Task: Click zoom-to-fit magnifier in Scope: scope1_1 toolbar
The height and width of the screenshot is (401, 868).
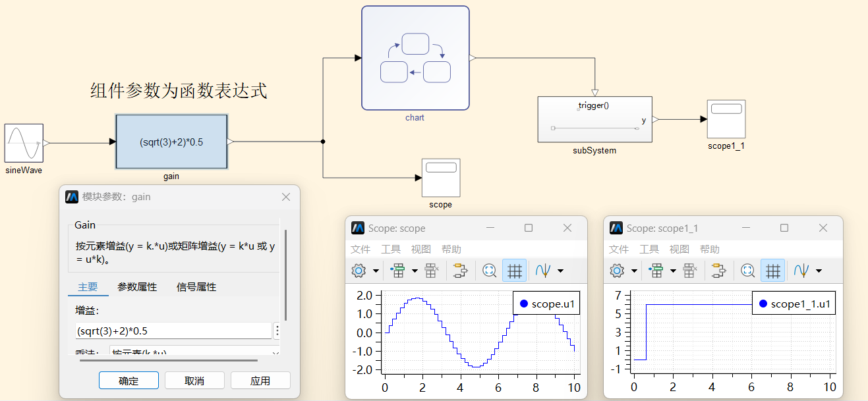Action: (747, 271)
